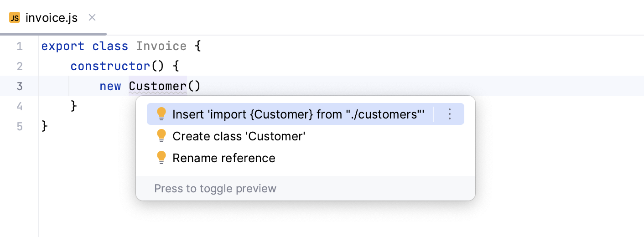Click line number 2 in the gutter
The width and height of the screenshot is (644, 237).
19,67
